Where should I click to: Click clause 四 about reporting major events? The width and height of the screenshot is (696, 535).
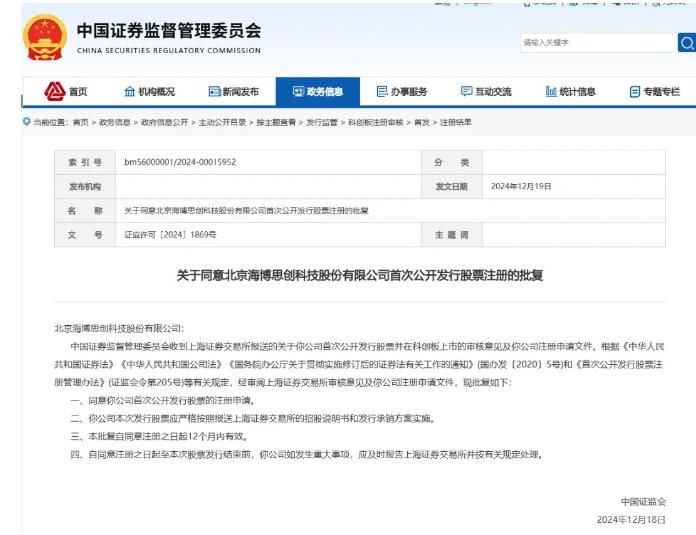[307, 455]
